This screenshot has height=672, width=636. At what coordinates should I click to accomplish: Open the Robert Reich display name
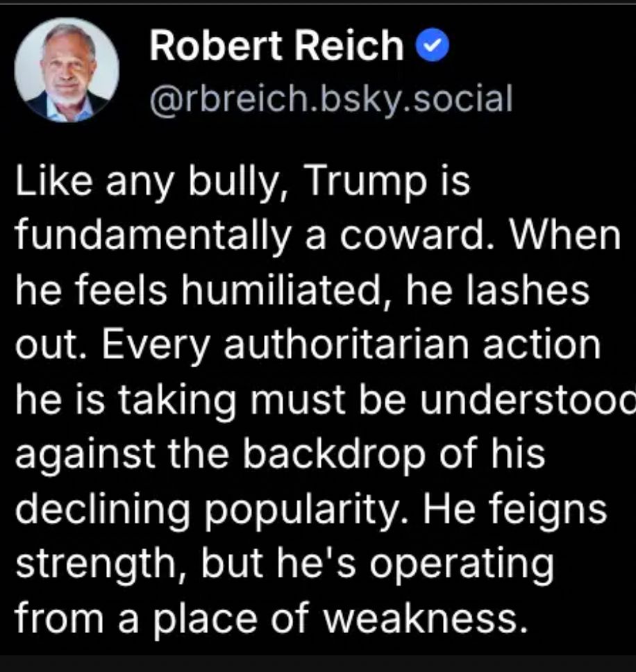(276, 45)
